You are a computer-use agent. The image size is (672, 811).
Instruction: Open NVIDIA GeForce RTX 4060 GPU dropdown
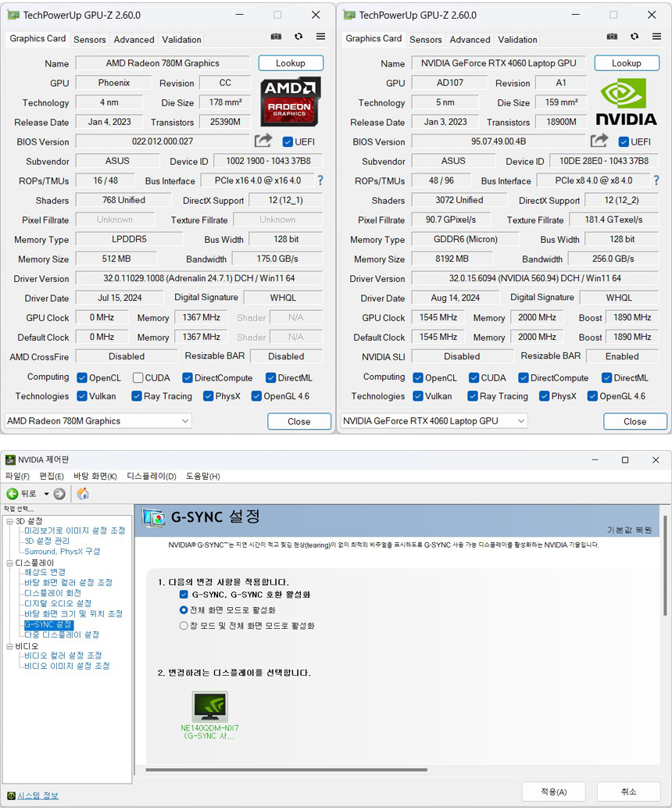[x=434, y=421]
